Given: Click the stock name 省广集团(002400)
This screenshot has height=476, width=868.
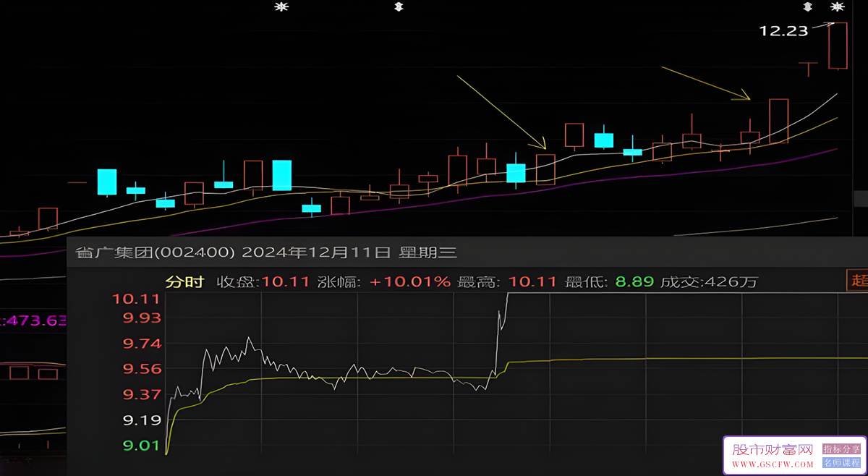Looking at the screenshot, I should pyautogui.click(x=156, y=252).
